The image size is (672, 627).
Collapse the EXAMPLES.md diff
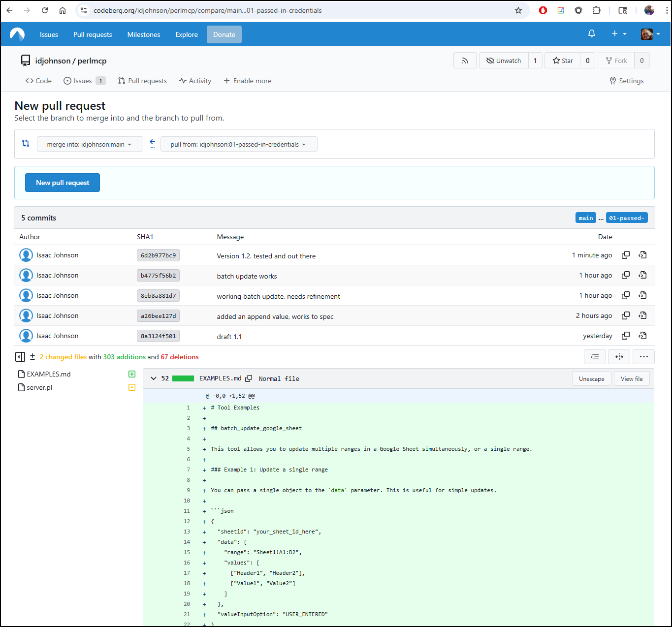coord(154,378)
